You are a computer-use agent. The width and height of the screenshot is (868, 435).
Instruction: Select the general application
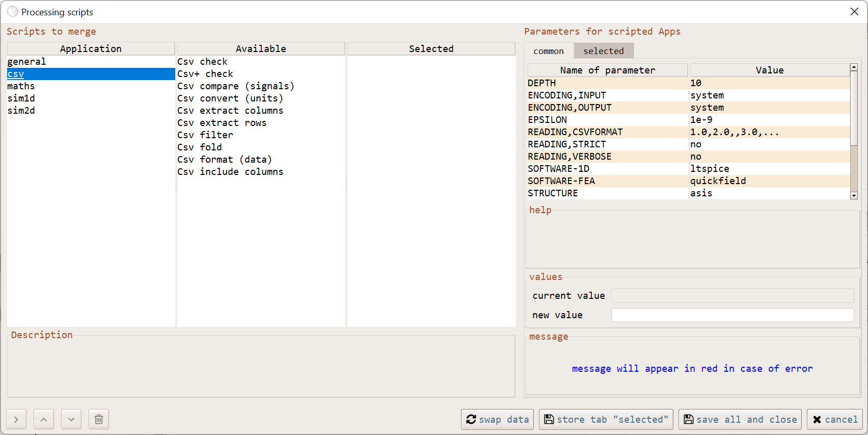coord(26,62)
